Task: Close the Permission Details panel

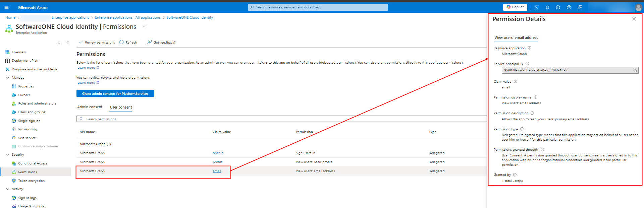Action: 634,19
